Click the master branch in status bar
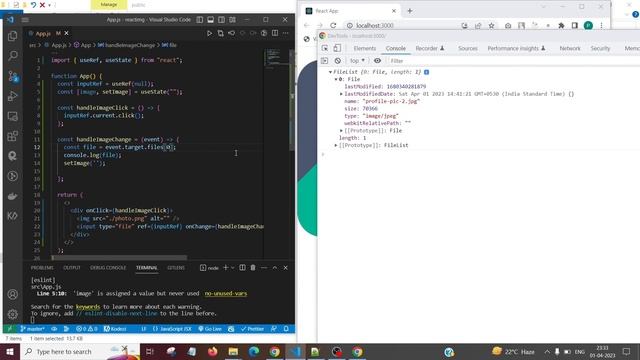Screen dimensions: 640x360 coord(33,329)
